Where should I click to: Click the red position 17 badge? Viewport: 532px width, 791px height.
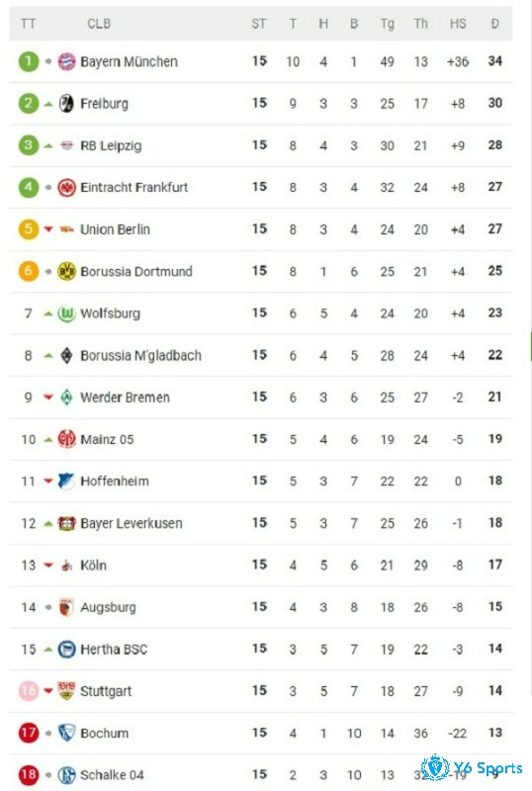pyautogui.click(x=29, y=733)
